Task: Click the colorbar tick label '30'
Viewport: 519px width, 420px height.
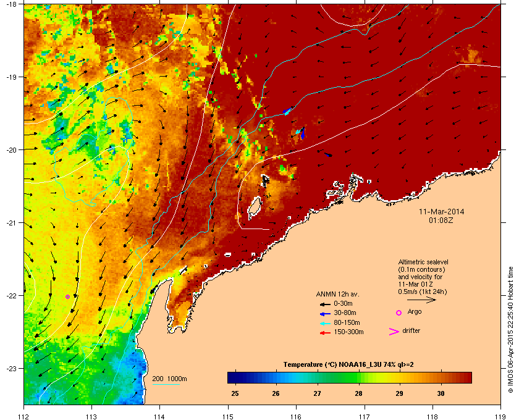Action: [441, 394]
